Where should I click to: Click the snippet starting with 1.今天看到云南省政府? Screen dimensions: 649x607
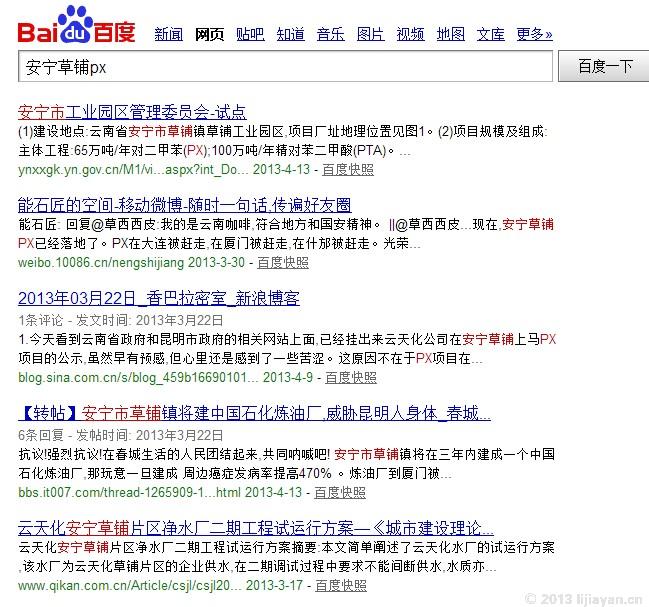pyautogui.click(x=287, y=349)
